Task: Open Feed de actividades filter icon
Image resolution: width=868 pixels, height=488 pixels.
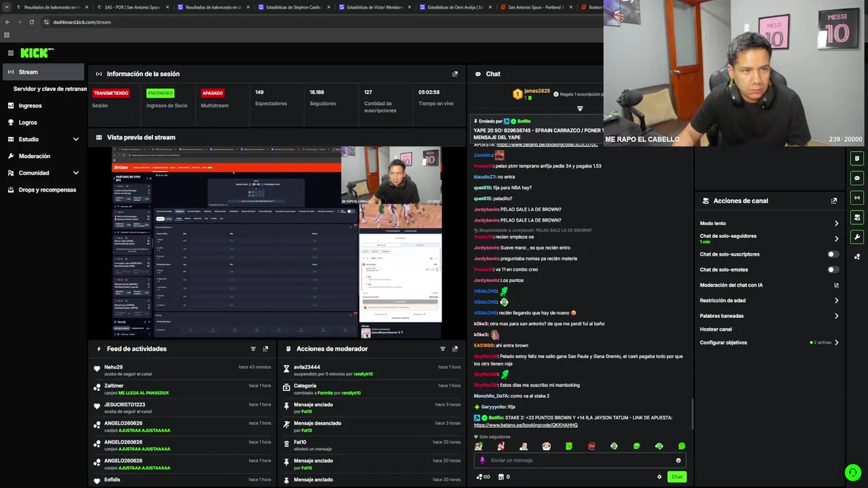Action: 253,349
